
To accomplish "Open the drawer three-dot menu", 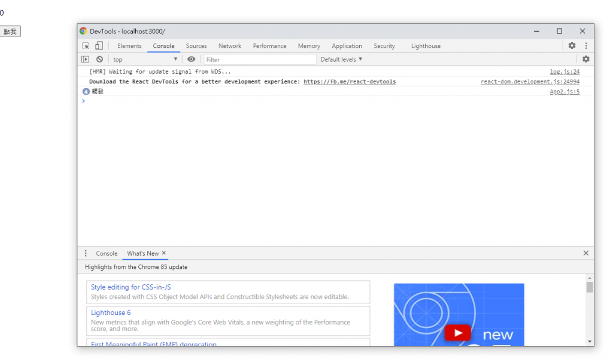I will tap(86, 253).
